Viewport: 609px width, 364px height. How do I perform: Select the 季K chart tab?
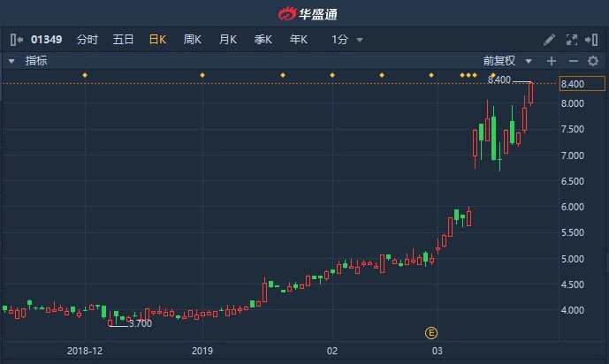click(x=263, y=40)
